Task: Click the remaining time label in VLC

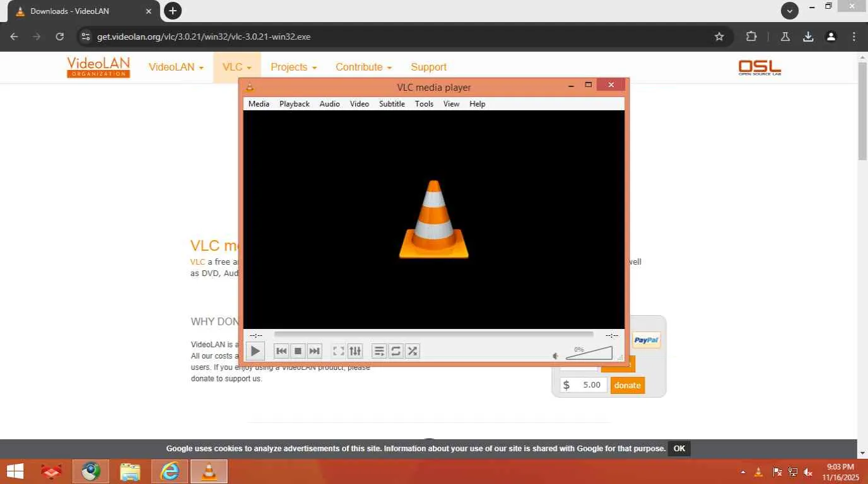Action: [x=612, y=335]
